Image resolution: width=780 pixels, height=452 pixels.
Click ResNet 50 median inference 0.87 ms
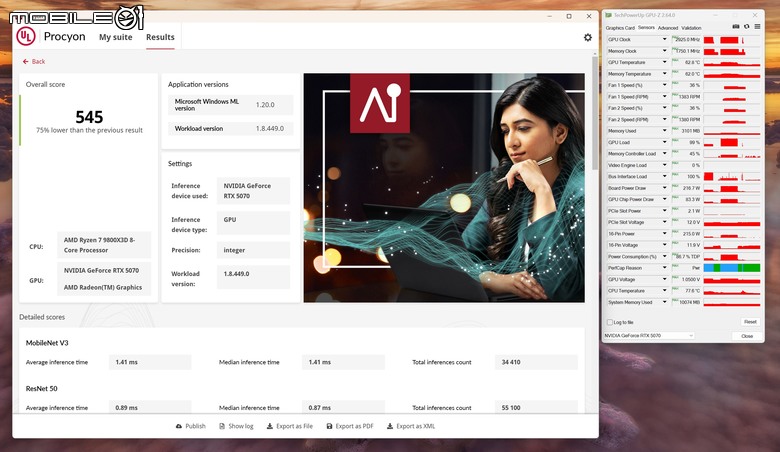point(343,407)
